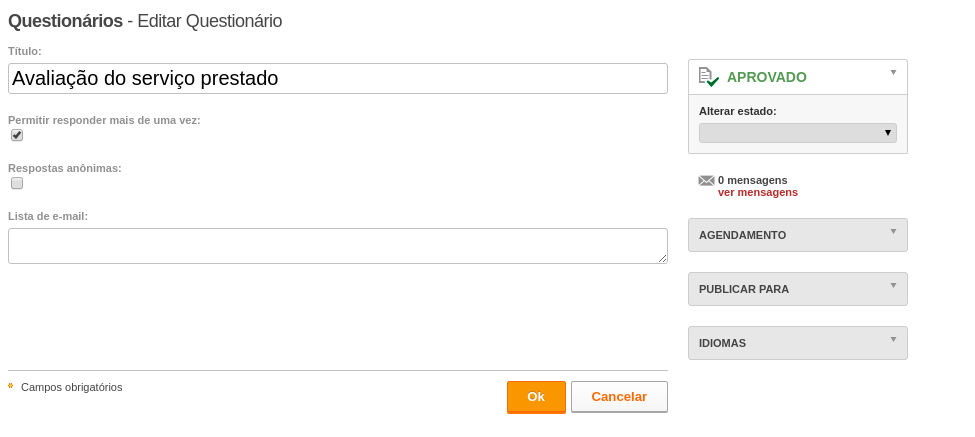Select the IDIOMAS panel header
The width and height of the screenshot is (975, 437).
pyautogui.click(x=798, y=343)
